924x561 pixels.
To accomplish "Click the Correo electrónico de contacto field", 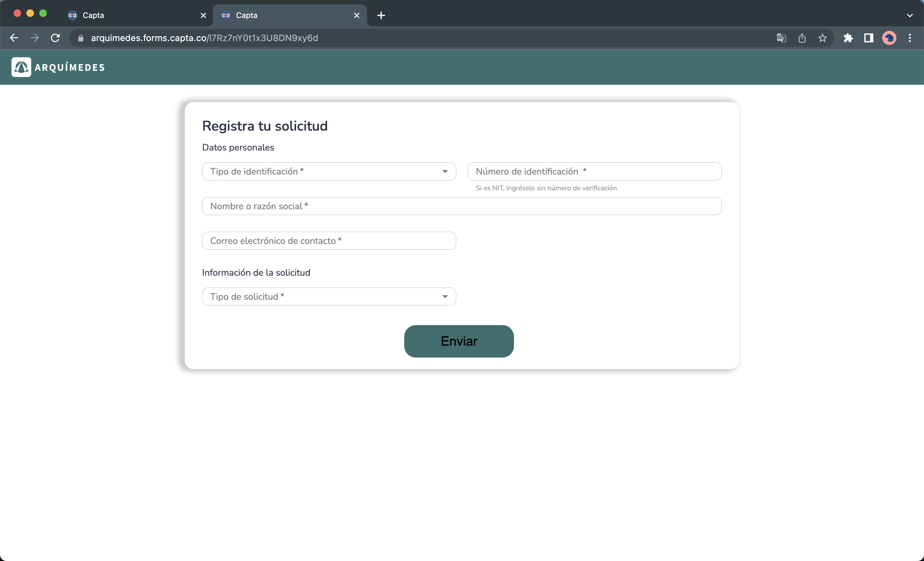I will tap(329, 240).
